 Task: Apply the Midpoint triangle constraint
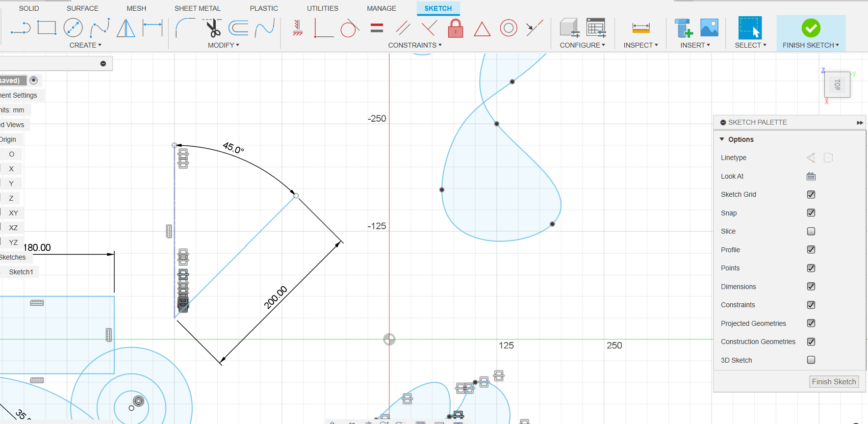pyautogui.click(x=482, y=29)
